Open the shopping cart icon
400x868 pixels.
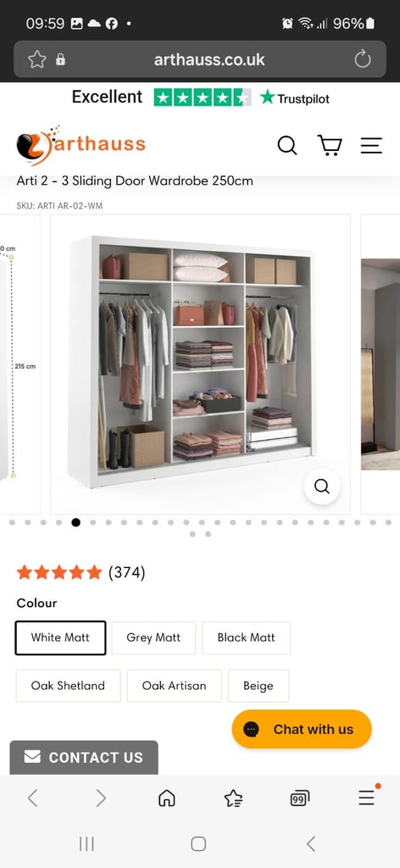(x=330, y=146)
